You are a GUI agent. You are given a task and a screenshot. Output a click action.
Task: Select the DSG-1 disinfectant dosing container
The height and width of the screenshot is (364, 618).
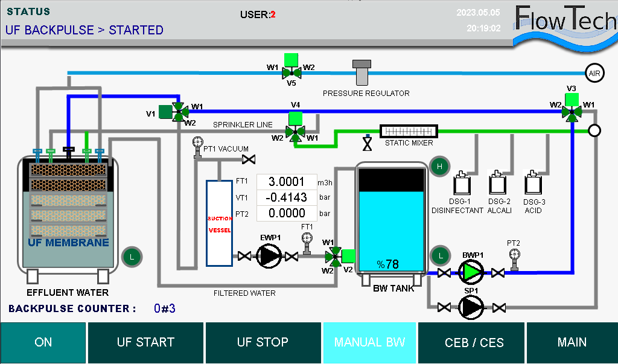tap(462, 184)
